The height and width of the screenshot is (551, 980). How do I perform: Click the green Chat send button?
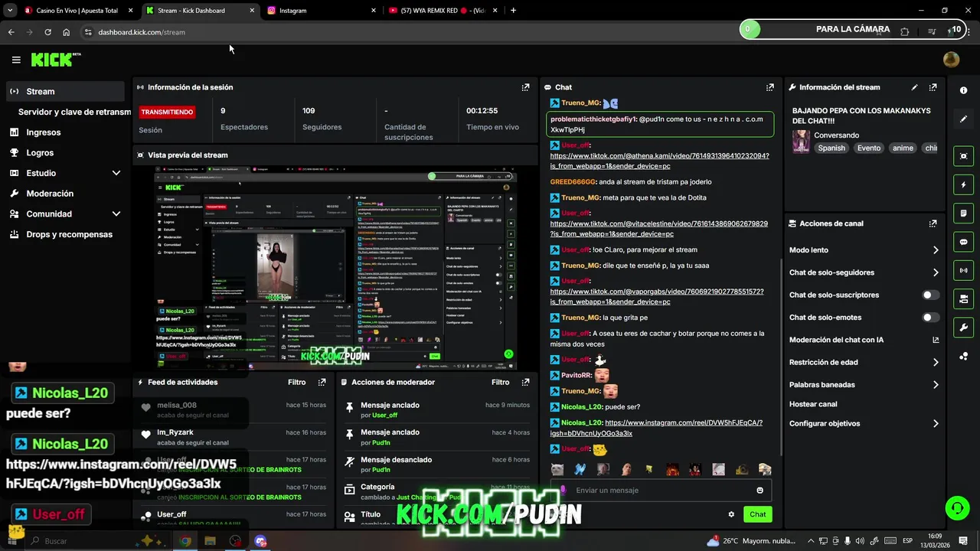pyautogui.click(x=757, y=514)
